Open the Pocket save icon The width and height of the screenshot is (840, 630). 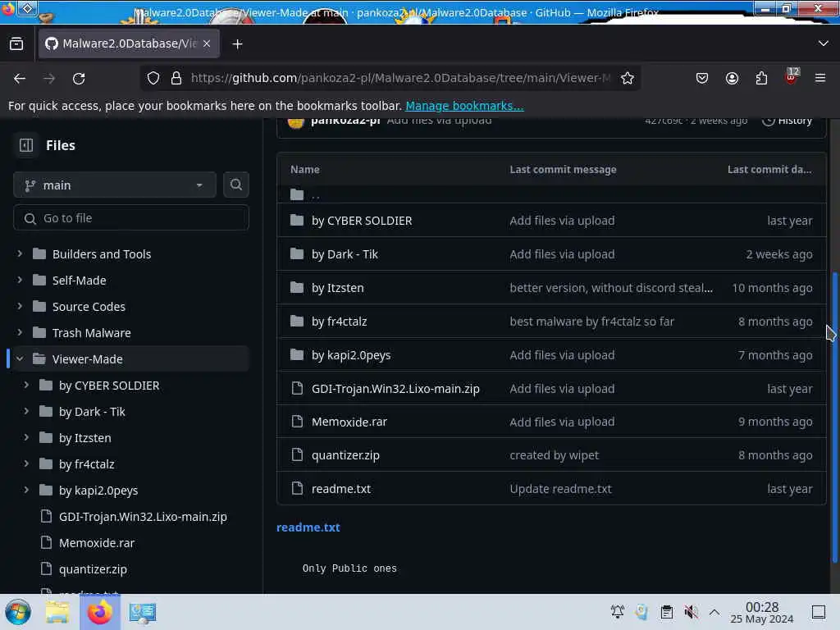[702, 78]
